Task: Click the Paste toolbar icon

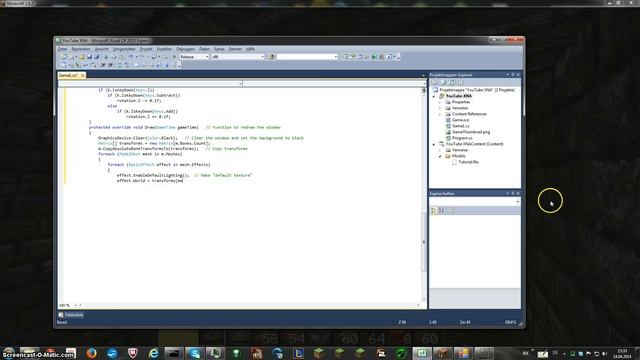Action: point(121,57)
